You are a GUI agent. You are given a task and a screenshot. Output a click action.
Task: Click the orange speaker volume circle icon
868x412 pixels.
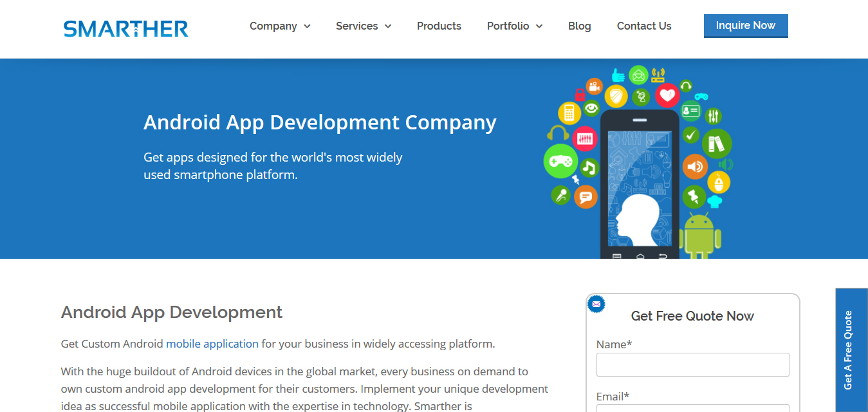click(695, 167)
